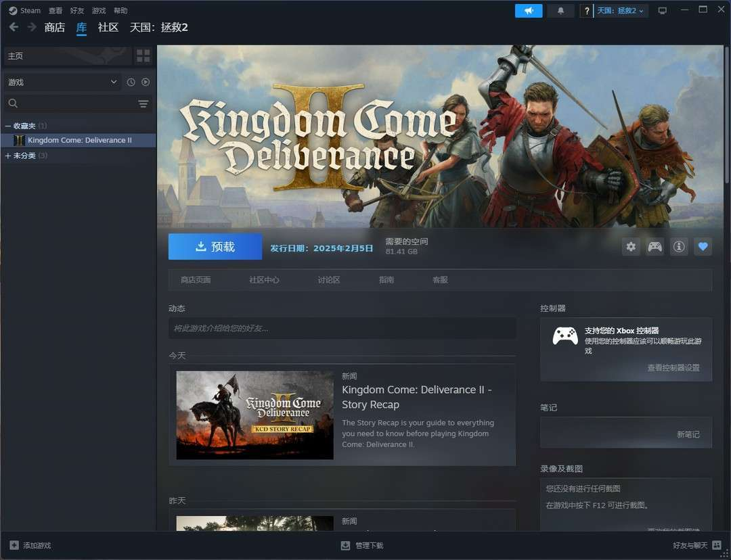This screenshot has height=560, width=731.
Task: Switch to grid collection view icon
Action: pos(143,55)
